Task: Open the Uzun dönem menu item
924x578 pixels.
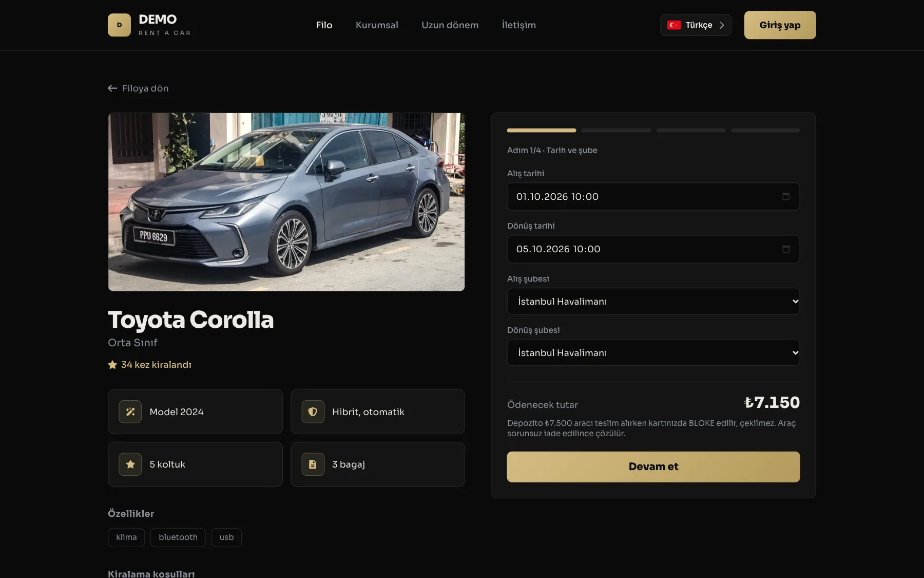Action: tap(450, 25)
